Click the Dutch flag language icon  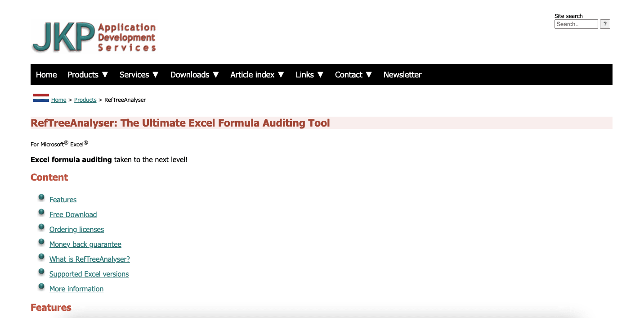point(41,98)
